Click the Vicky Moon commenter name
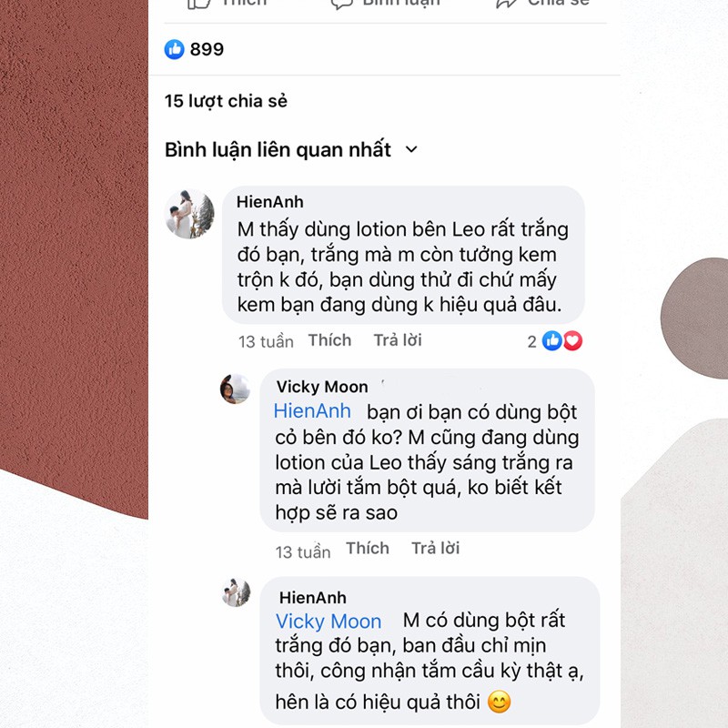Viewport: 728px width, 728px height. click(322, 387)
